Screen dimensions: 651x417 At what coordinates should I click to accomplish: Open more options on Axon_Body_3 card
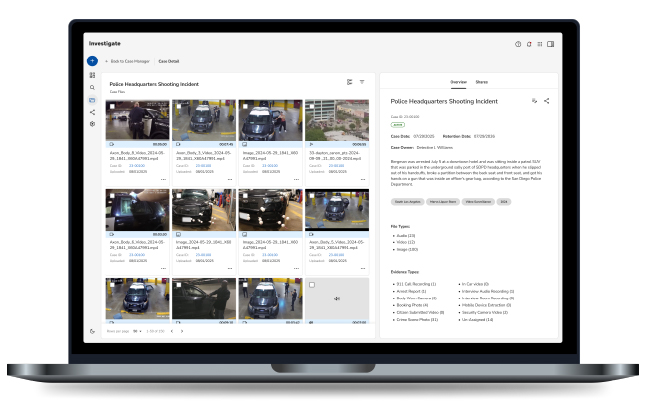coord(230,179)
